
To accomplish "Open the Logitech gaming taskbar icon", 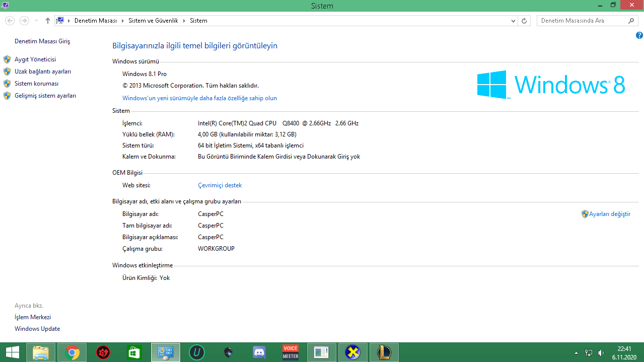I will pos(228,352).
